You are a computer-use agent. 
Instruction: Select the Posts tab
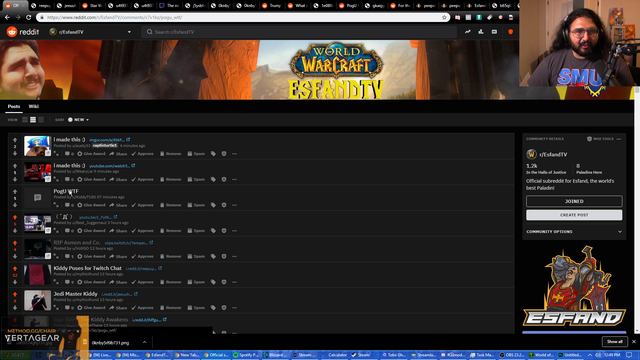14,107
